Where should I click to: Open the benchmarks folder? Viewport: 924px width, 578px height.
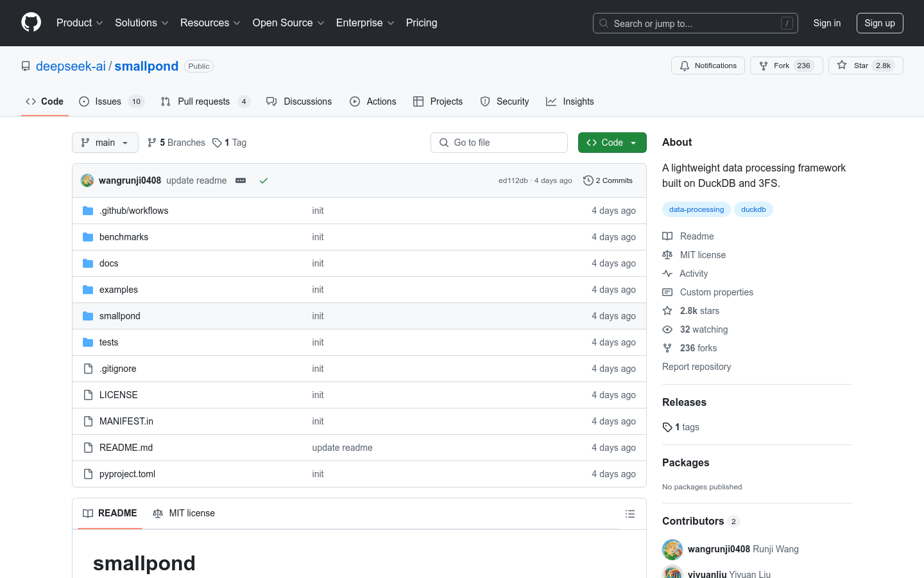(124, 237)
